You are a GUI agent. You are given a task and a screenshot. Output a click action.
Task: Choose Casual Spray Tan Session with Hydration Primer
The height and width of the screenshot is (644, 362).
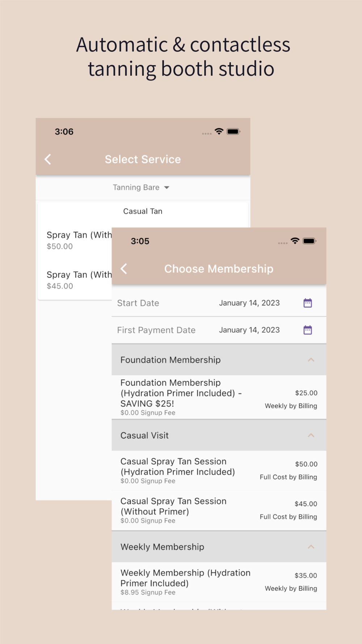219,471
